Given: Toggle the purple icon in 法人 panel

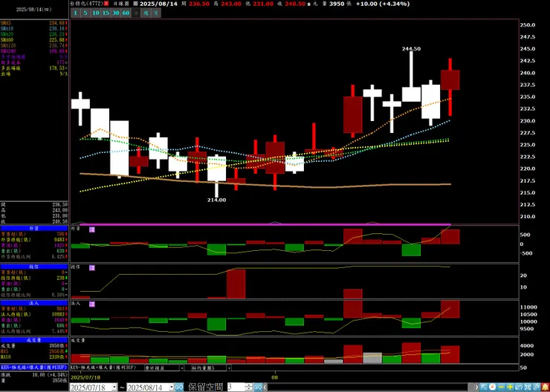Looking at the screenshot, I should tap(92, 304).
